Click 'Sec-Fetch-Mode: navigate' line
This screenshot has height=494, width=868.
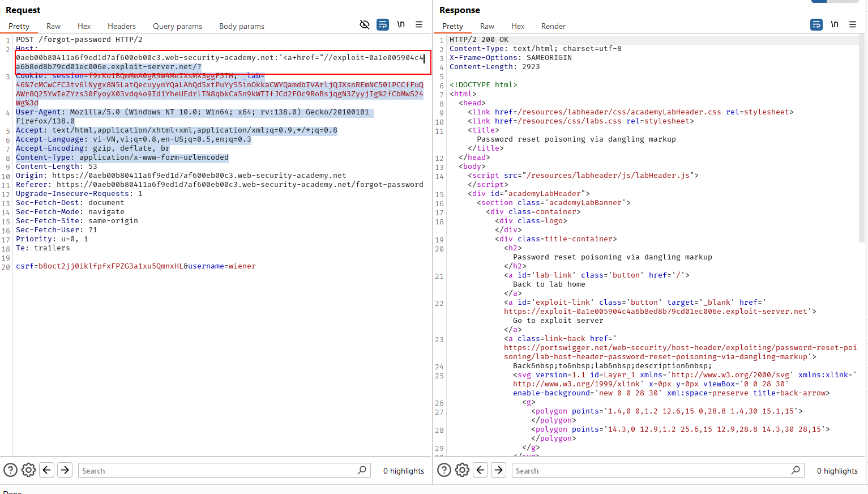70,212
